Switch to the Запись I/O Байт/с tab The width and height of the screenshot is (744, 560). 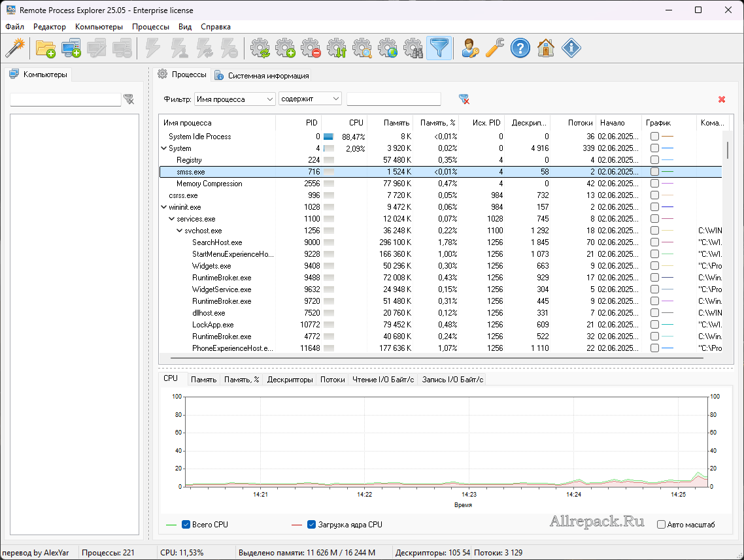pyautogui.click(x=452, y=380)
